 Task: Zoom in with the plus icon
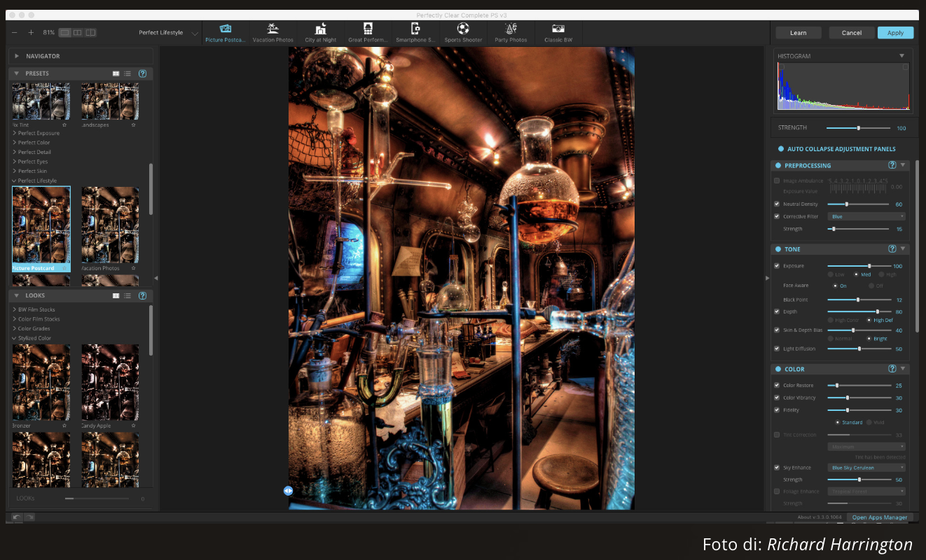click(x=31, y=32)
